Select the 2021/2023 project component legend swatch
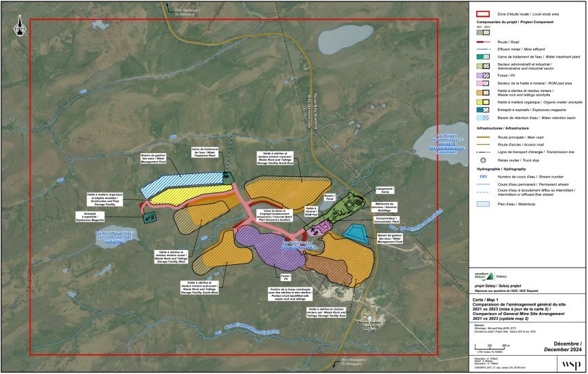Viewport: 588px width, 374px height. (483, 33)
